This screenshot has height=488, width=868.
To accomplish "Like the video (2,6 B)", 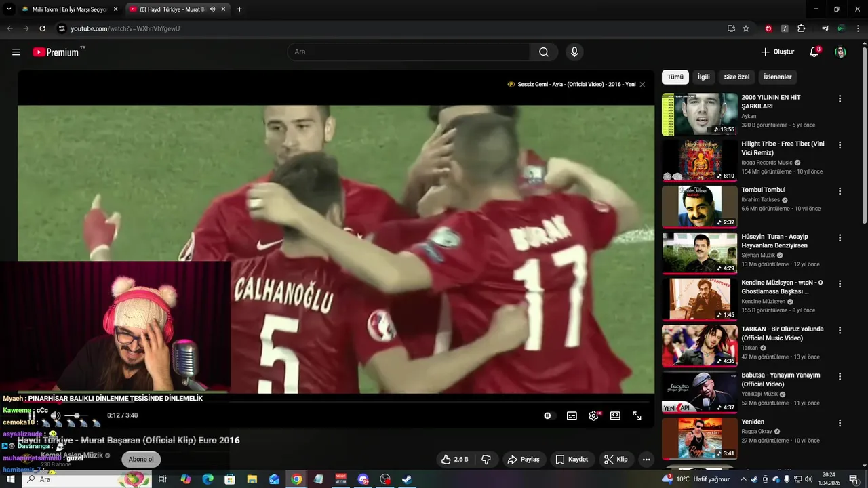I will click(x=454, y=459).
